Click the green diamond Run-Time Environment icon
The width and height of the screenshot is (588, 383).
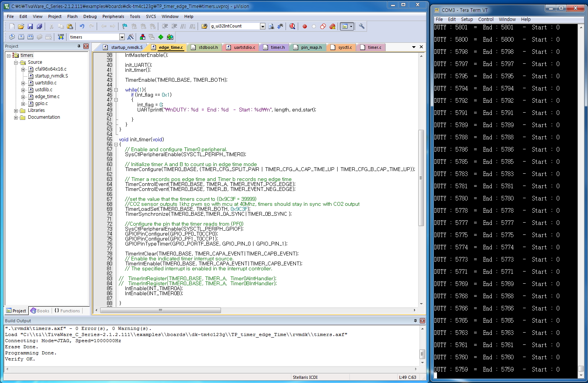161,37
